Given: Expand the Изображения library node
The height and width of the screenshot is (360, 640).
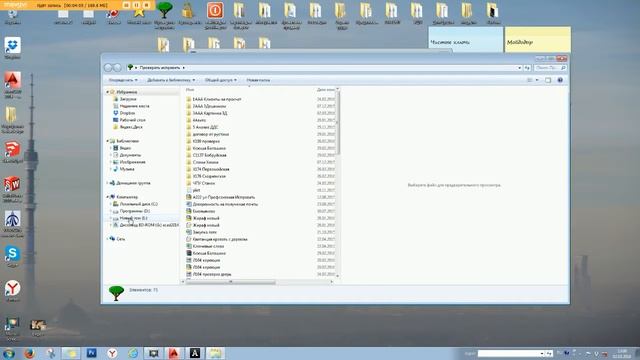Looking at the screenshot, I should pos(111,162).
